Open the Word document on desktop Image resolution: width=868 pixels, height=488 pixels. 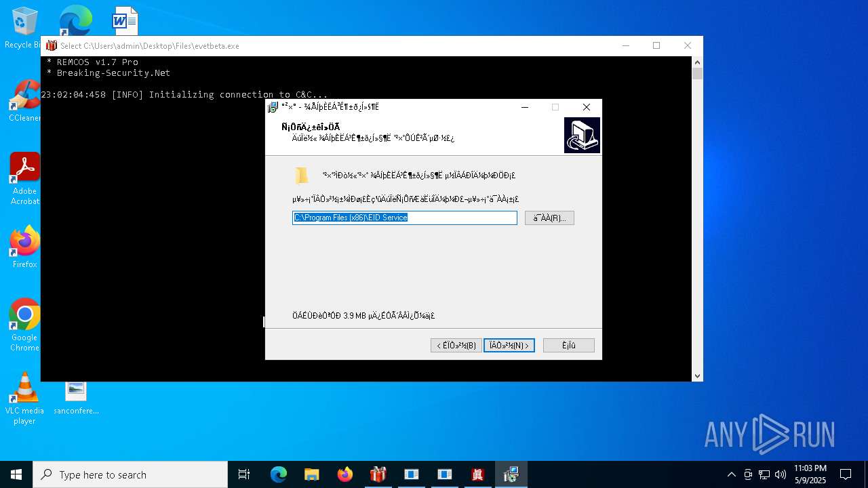(125, 20)
